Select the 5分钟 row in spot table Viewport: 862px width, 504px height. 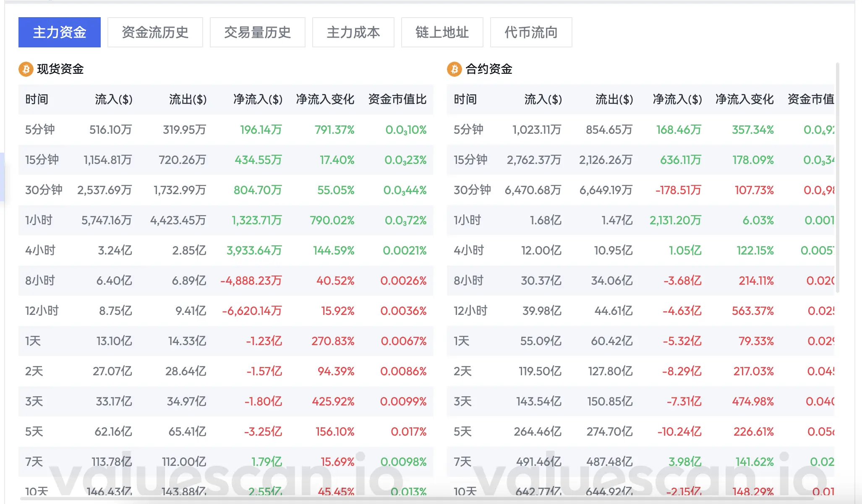pyautogui.click(x=40, y=130)
